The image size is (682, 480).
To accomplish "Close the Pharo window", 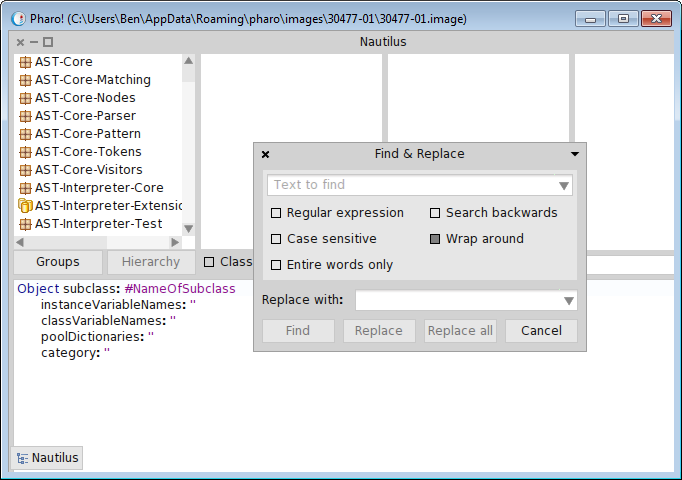I will pyautogui.click(x=656, y=19).
